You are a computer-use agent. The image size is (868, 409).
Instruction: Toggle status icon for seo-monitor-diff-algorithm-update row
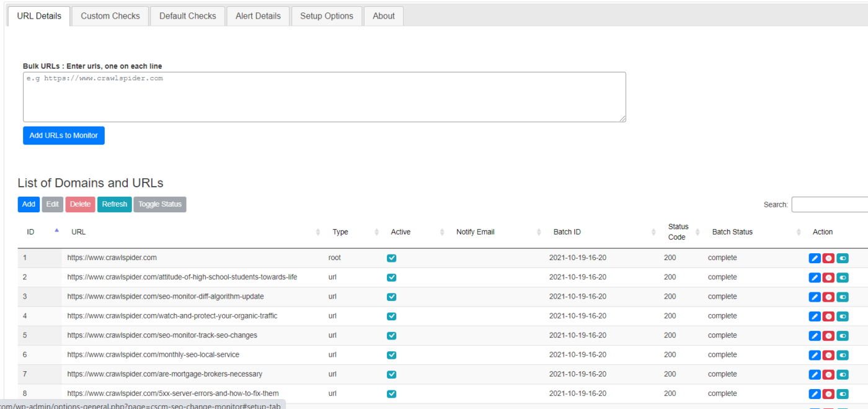click(x=843, y=297)
